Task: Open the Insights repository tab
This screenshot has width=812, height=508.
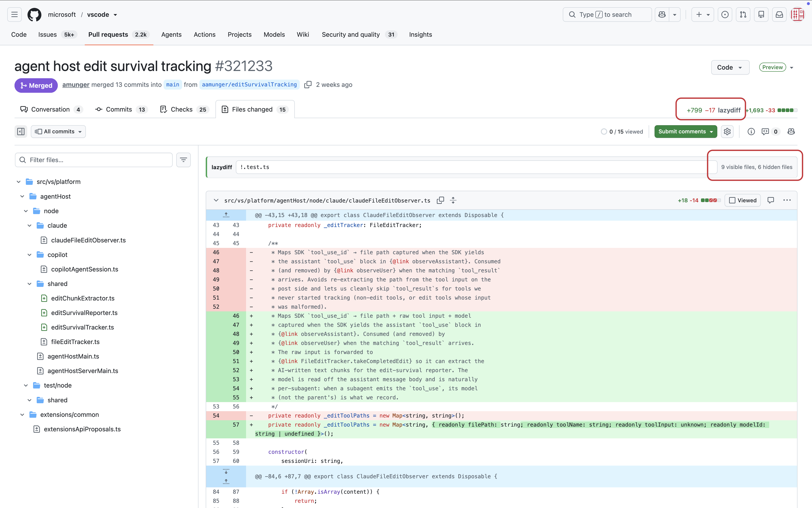Action: pyautogui.click(x=420, y=34)
